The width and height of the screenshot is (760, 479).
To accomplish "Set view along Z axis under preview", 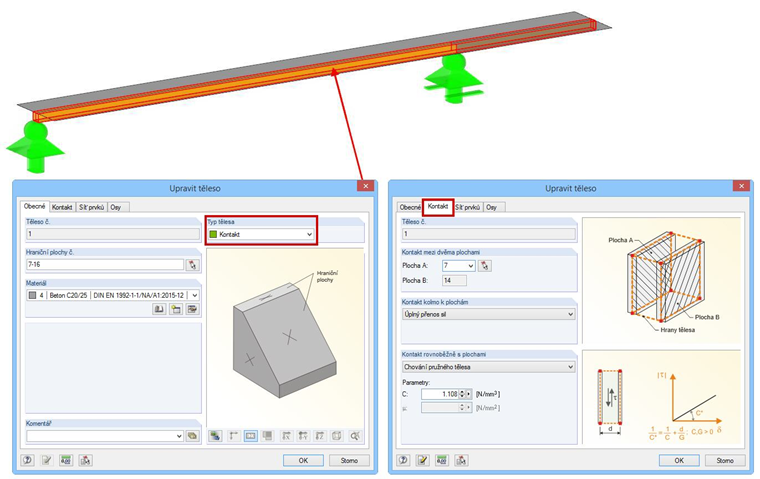I will tap(319, 436).
